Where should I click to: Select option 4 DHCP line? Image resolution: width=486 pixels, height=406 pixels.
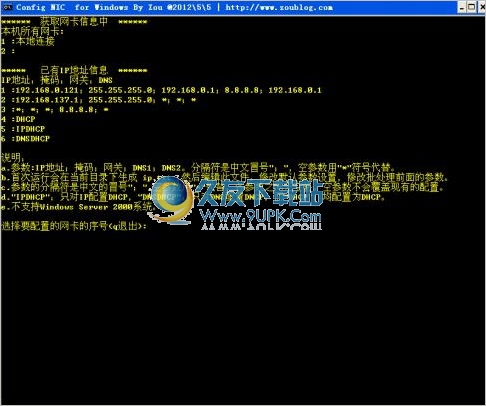(18, 119)
